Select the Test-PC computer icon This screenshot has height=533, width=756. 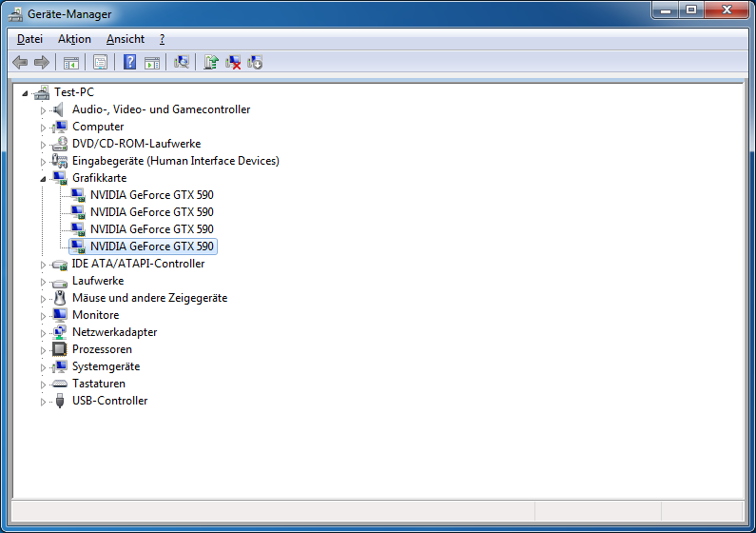(x=42, y=92)
